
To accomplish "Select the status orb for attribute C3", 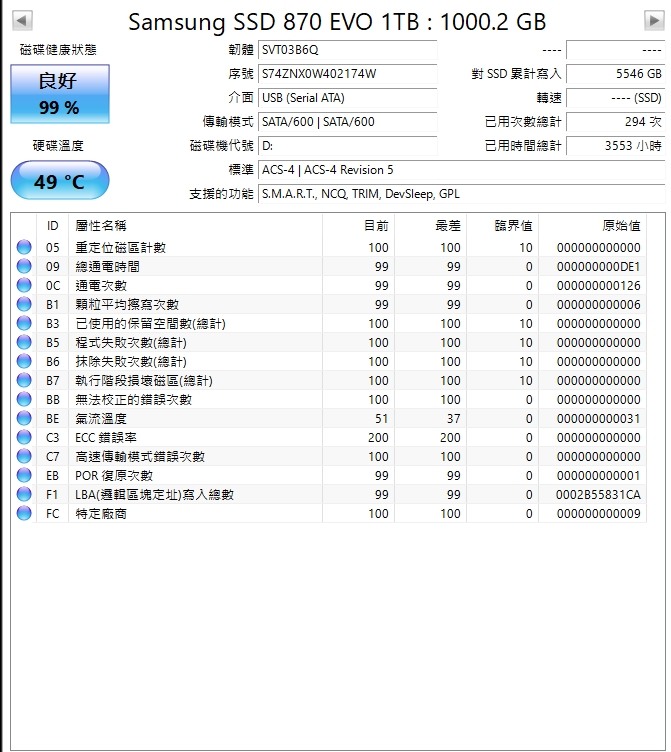I will point(24,437).
